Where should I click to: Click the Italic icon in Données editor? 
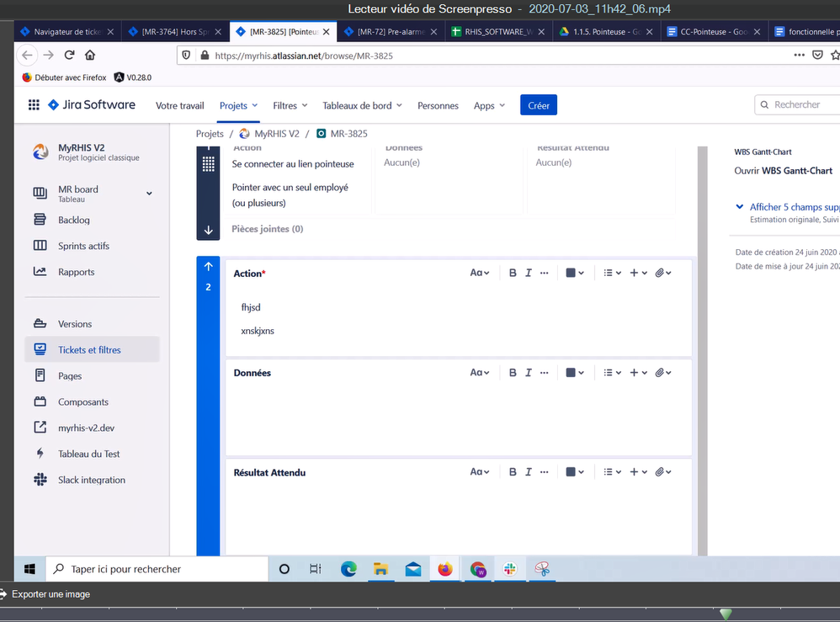[x=529, y=372]
